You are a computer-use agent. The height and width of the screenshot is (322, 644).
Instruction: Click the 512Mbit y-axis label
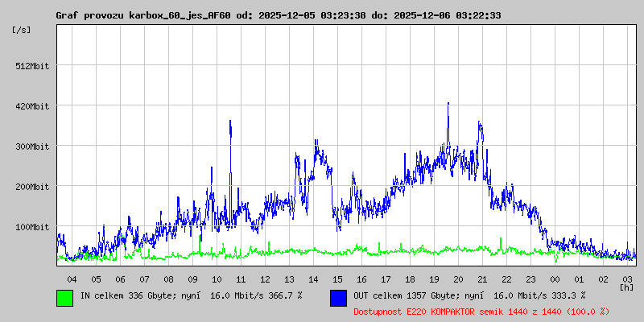tap(32, 66)
